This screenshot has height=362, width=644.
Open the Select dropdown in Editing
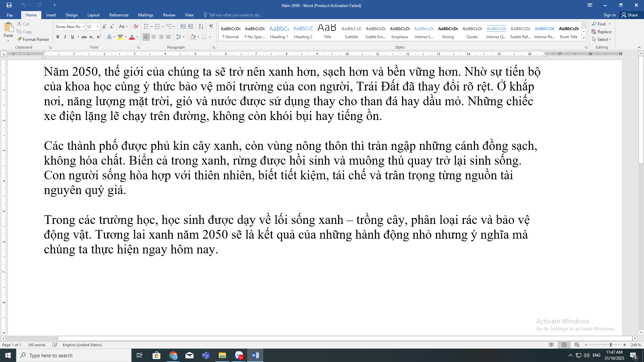click(602, 39)
